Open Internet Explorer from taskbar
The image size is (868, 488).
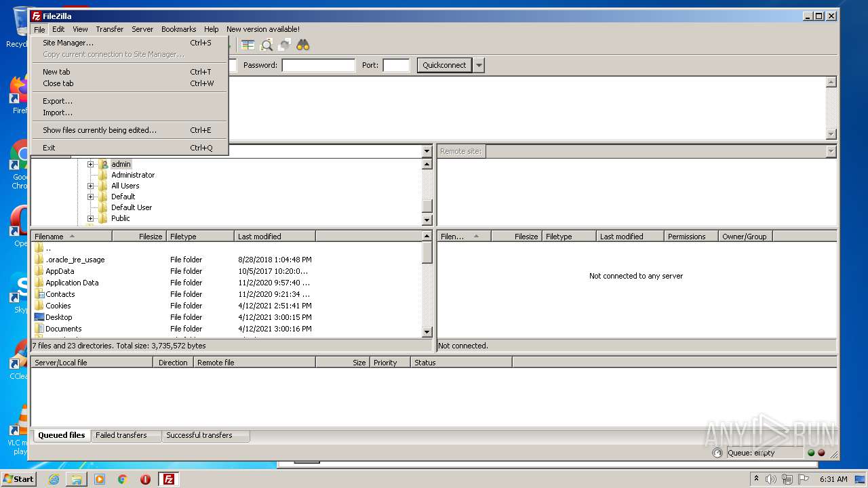point(54,479)
